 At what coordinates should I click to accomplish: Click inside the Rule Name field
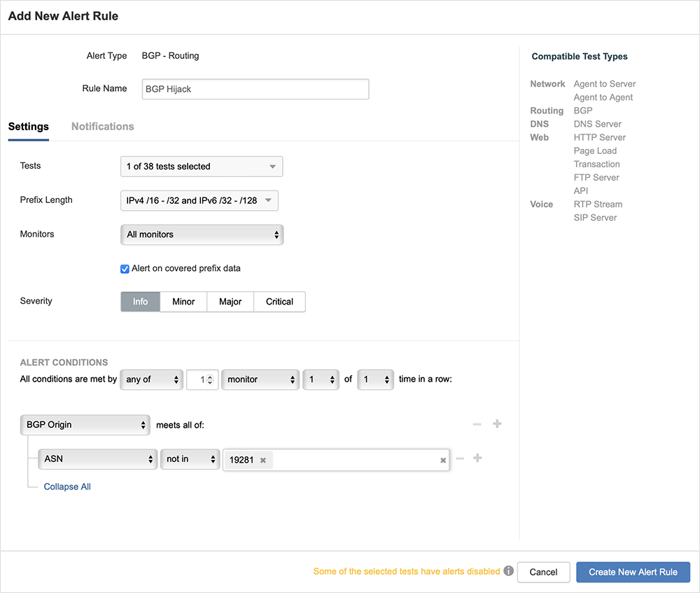[x=255, y=89]
